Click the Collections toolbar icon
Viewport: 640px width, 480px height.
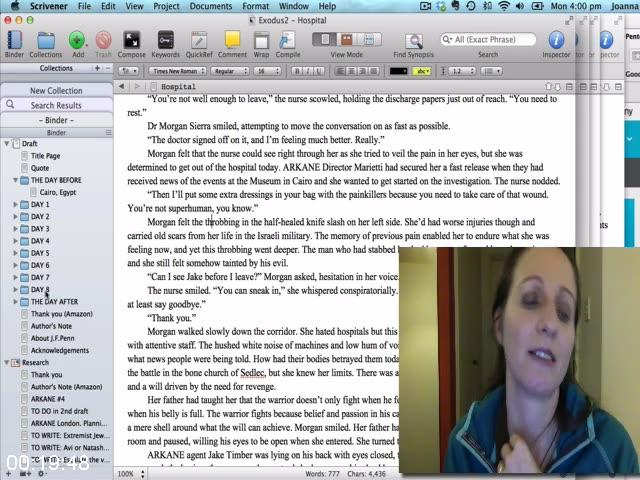46,41
